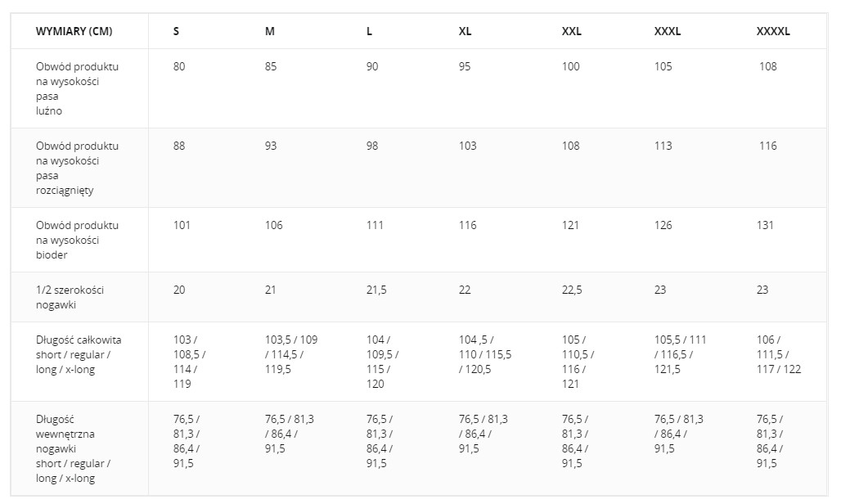
Task: Click the 'Obwód produktu na wysokości pasa luźno' row label
Action: (77, 88)
